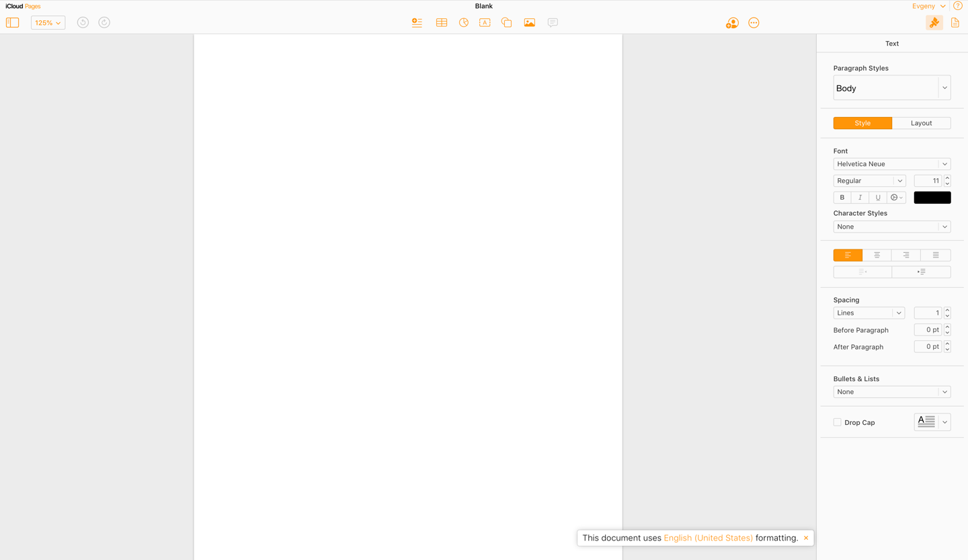Insert a table from the toolbar
Screen dimensions: 968x560
point(442,22)
